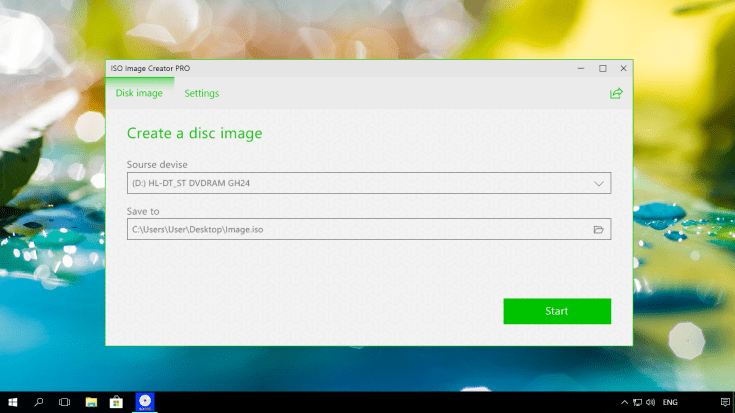Select the Disk image tab
The height and width of the screenshot is (413, 735).
[x=139, y=93]
